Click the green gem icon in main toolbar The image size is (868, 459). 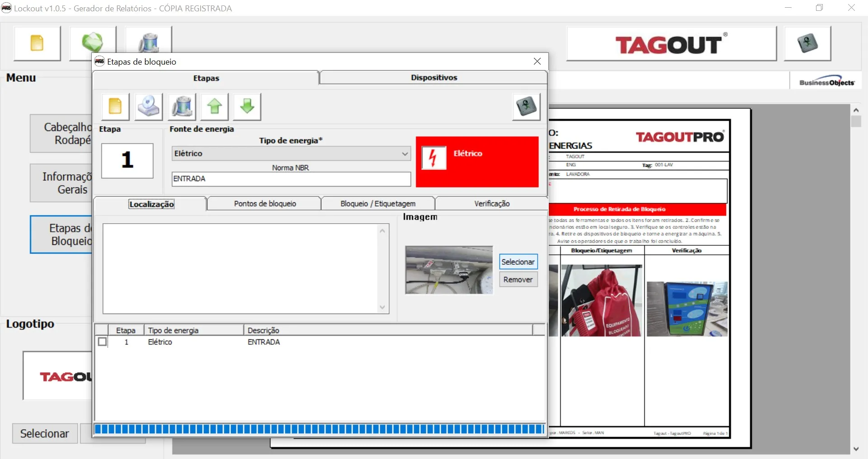pyautogui.click(x=92, y=42)
